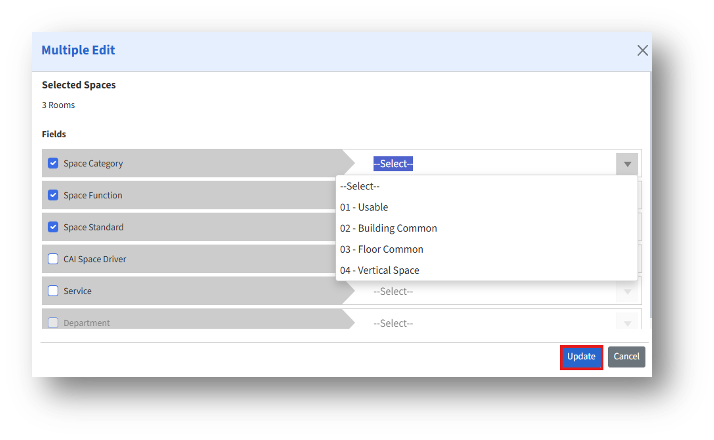
Task: Open the Service dropdown
Action: pos(500,291)
